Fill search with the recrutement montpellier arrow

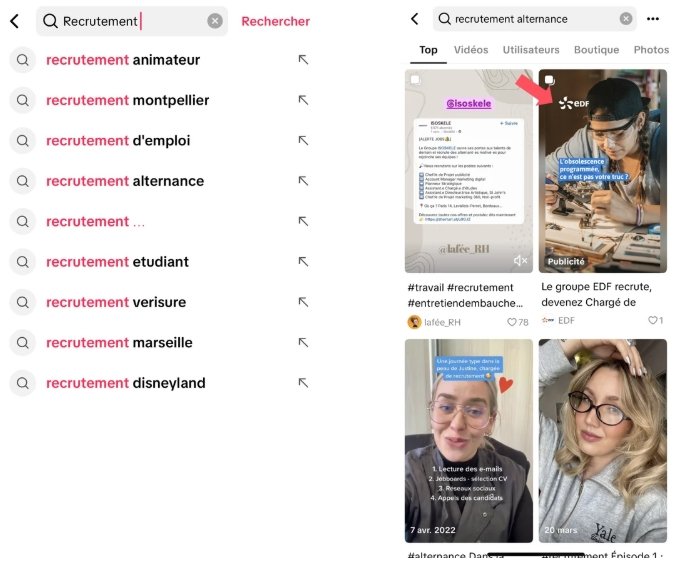pyautogui.click(x=303, y=100)
